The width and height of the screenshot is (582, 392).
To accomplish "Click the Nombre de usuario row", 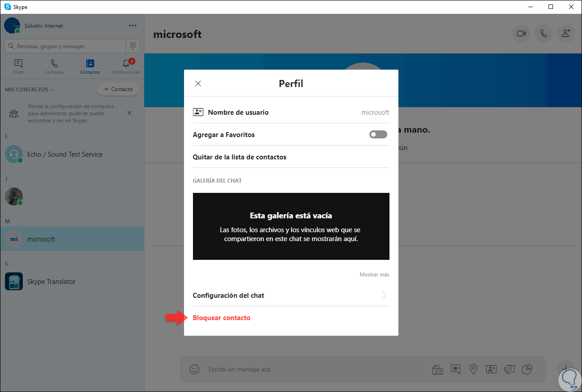I will (x=291, y=113).
